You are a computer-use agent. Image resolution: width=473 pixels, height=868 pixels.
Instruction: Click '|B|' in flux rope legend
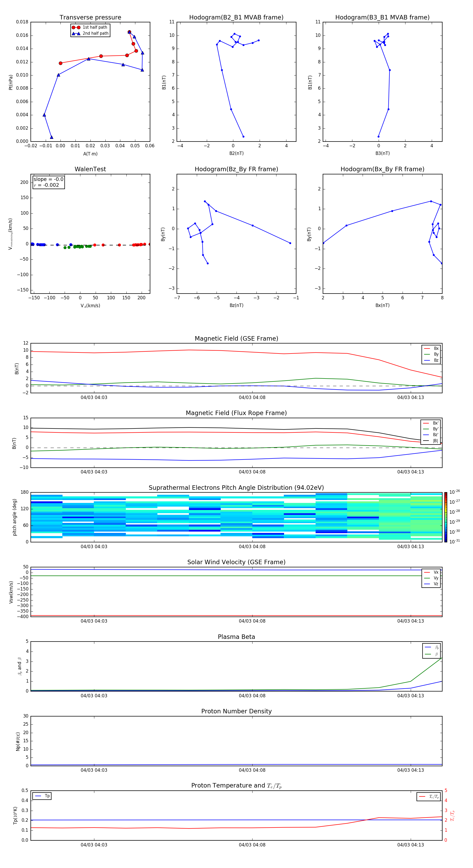click(x=431, y=441)
